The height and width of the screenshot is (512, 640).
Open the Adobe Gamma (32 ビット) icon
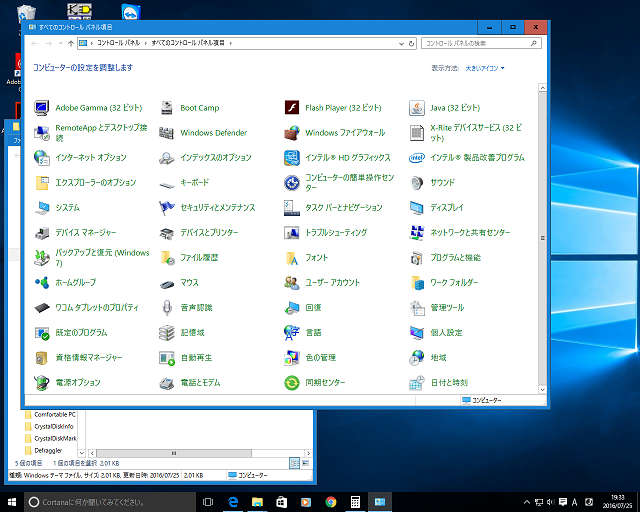coord(42,108)
